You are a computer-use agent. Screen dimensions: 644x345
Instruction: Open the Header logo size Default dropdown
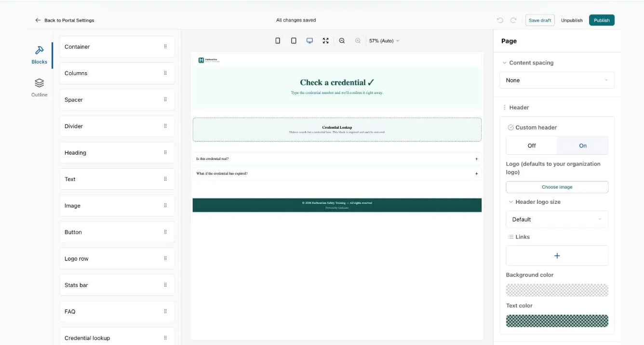click(x=557, y=219)
